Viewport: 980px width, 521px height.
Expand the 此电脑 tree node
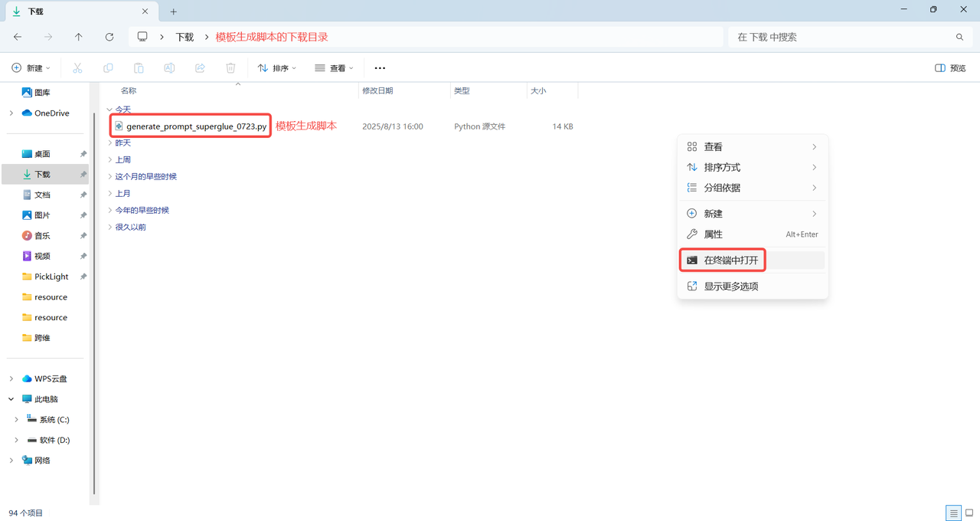11,399
